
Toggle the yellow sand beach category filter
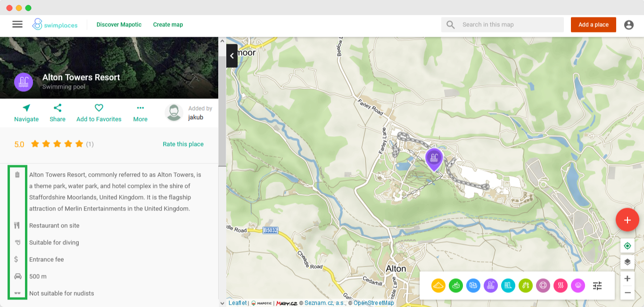coord(438,285)
